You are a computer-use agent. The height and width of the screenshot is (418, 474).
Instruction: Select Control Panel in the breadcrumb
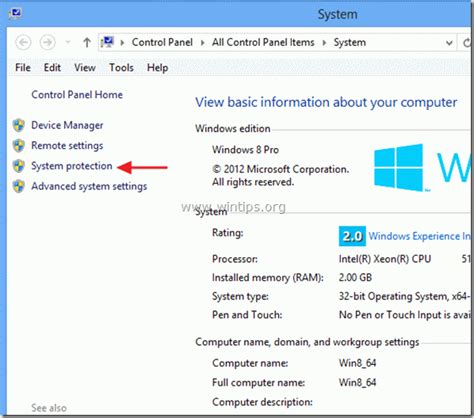162,42
